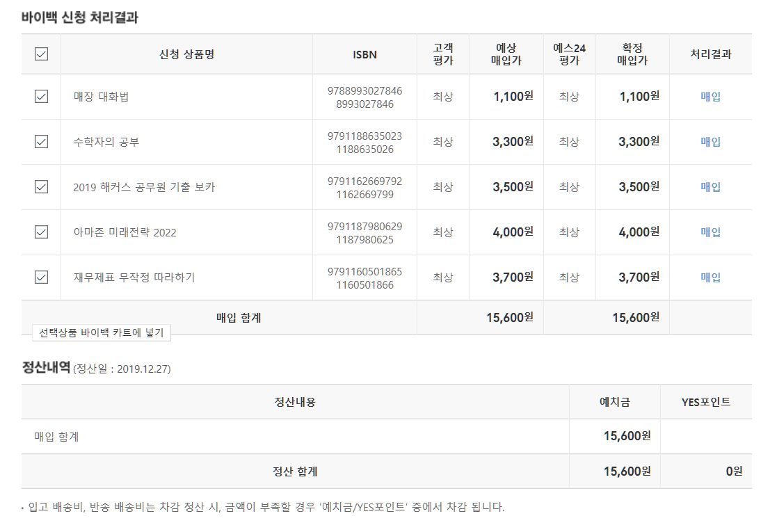This screenshot has height=532, width=777.
Task: Click the 매입 합계 label in buyback table
Action: tap(239, 318)
